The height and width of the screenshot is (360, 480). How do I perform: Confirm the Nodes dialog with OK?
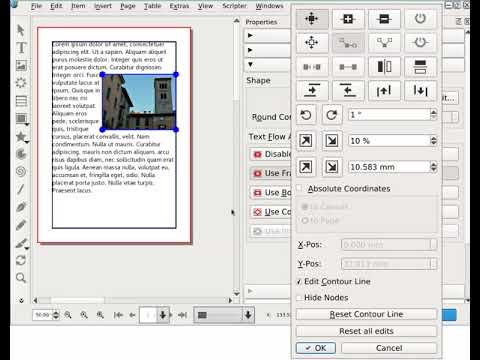pyautogui.click(x=316, y=348)
